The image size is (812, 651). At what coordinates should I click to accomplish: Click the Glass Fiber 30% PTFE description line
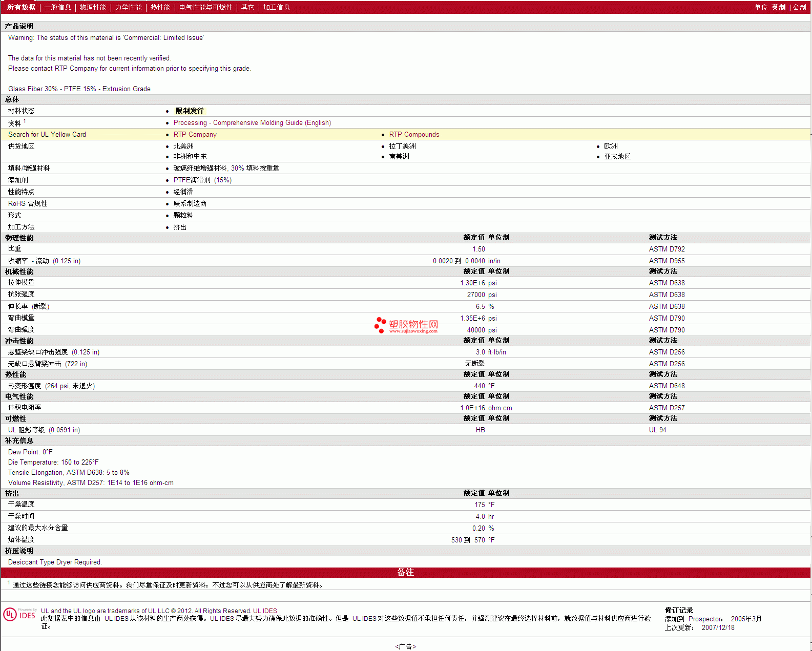click(79, 89)
